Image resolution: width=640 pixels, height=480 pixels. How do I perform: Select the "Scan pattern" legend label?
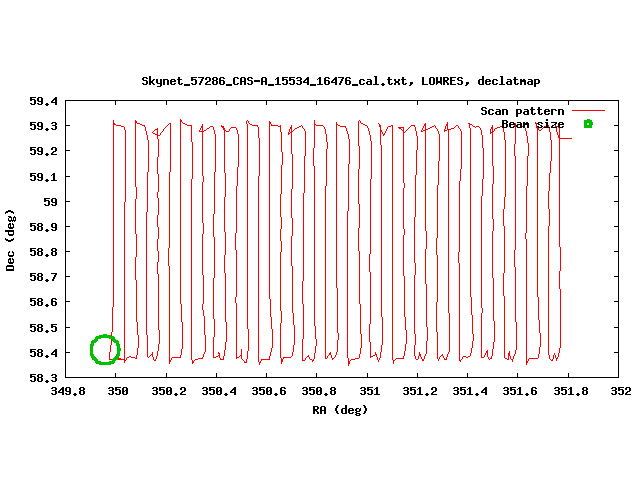[x=522, y=110]
